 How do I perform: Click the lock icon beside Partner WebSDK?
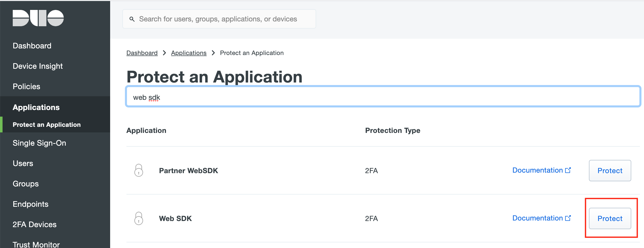click(139, 170)
